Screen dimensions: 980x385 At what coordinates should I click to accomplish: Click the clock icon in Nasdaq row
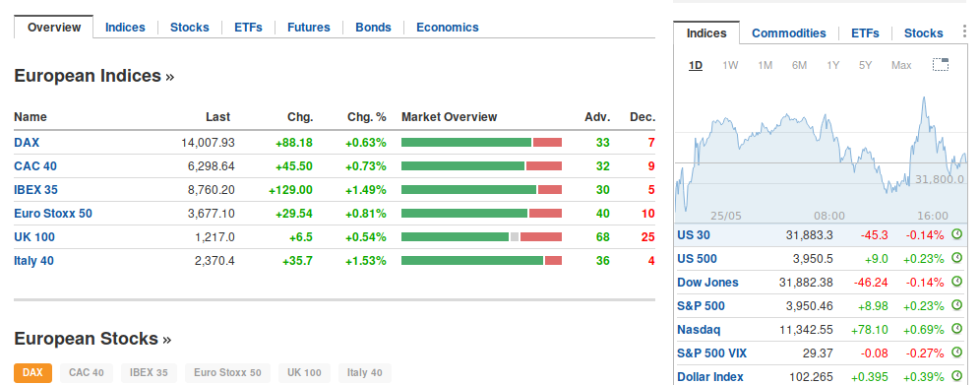[956, 329]
